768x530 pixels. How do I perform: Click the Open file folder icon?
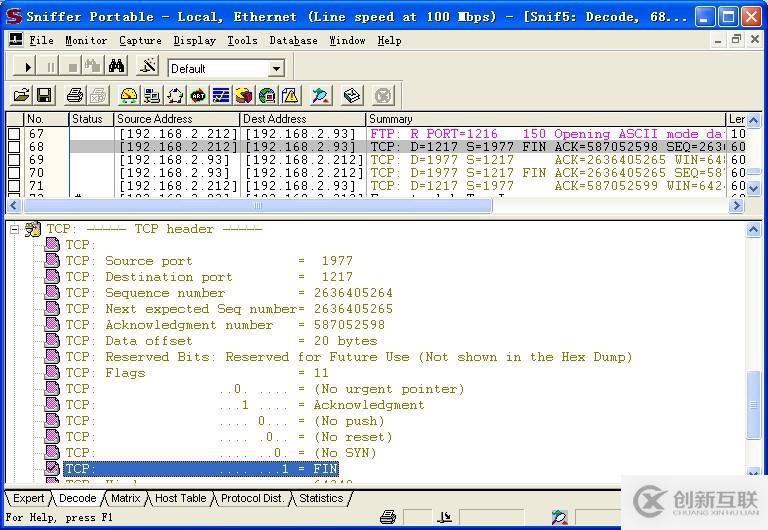point(20,96)
